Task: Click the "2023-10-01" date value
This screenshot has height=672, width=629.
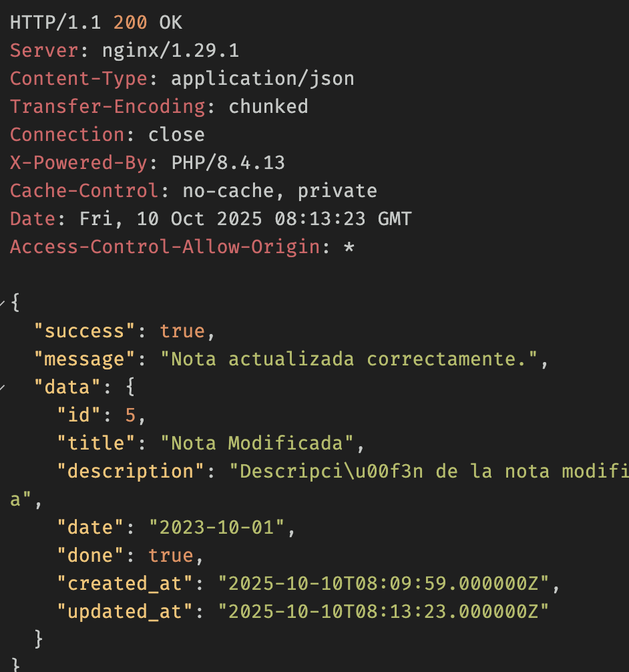Action: (216, 528)
